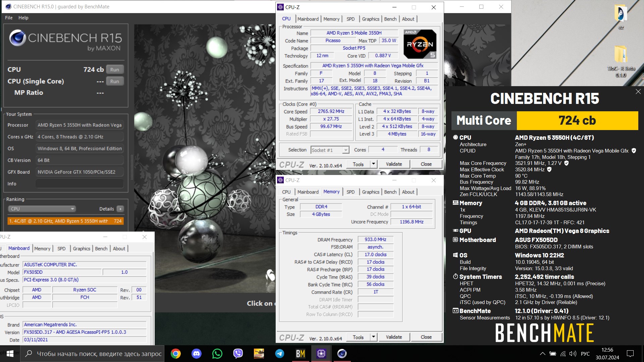Image resolution: width=644 pixels, height=362 pixels.
Task: Switch to About tab in top CPU-Z window
Action: pyautogui.click(x=408, y=19)
